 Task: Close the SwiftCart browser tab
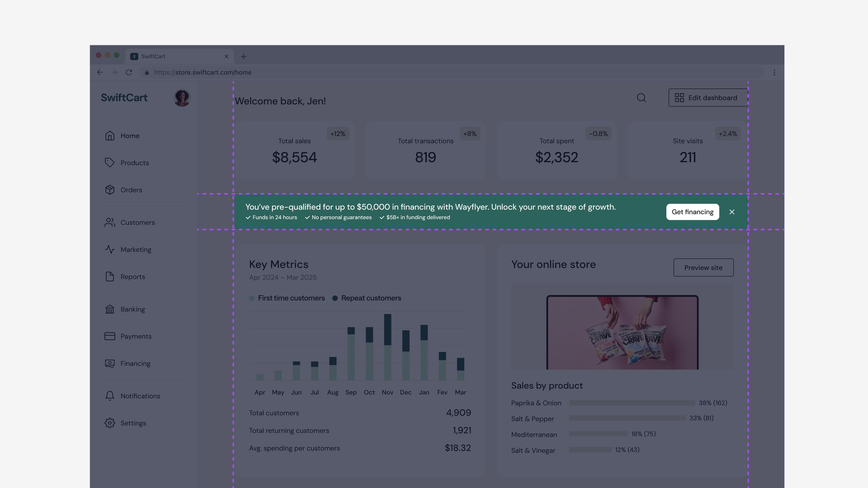226,56
